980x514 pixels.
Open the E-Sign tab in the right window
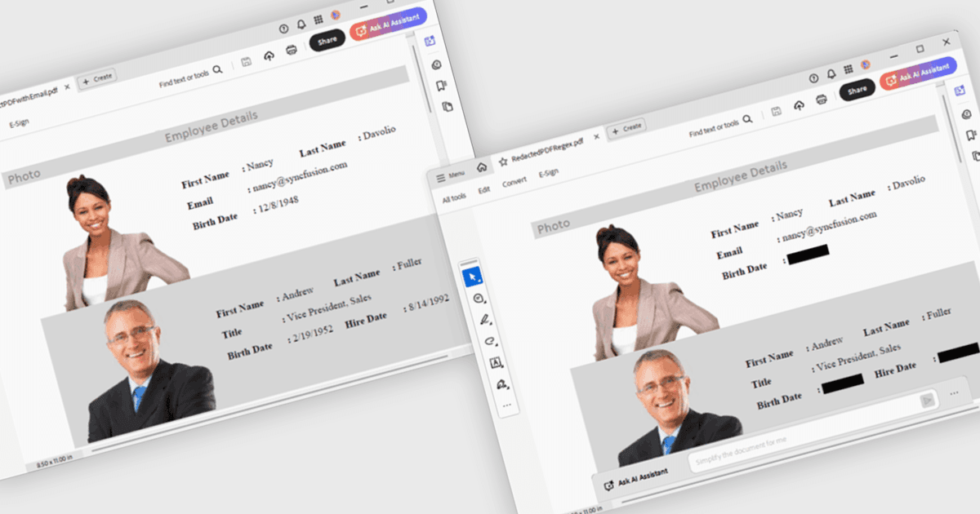549,173
